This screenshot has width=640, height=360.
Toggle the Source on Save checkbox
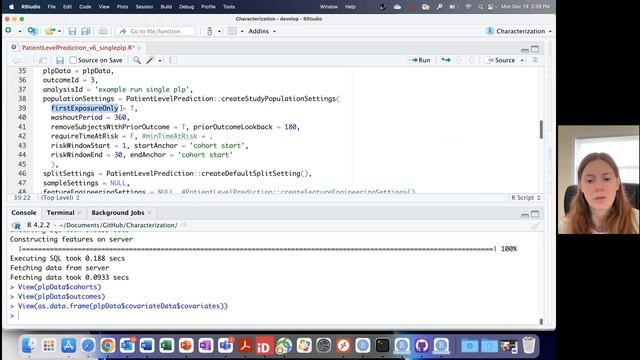pos(73,60)
